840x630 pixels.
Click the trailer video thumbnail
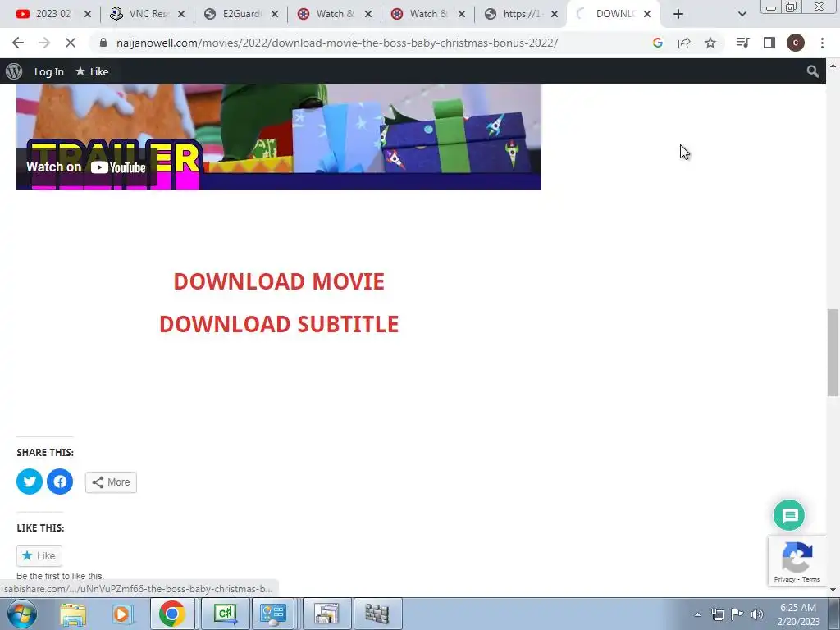[x=279, y=137]
